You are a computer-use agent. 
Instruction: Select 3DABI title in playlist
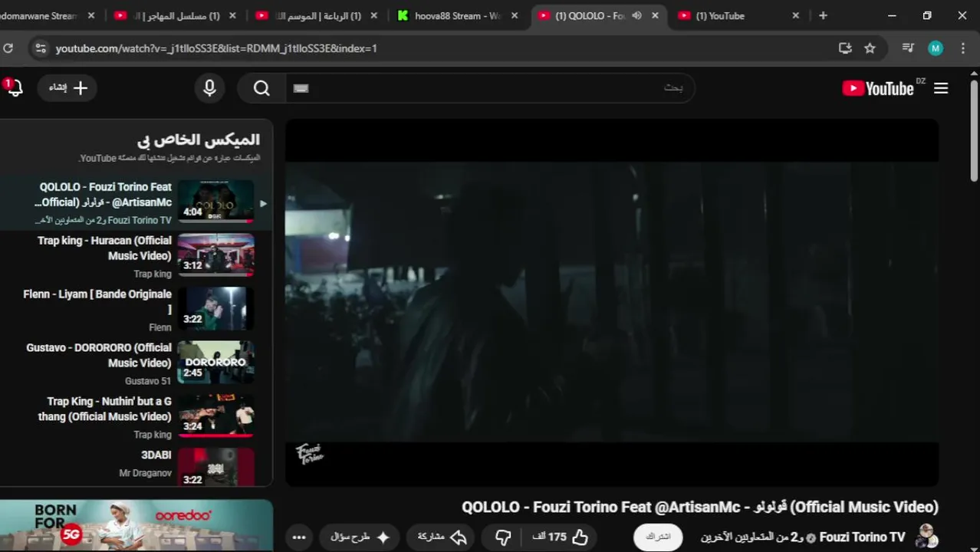(156, 455)
